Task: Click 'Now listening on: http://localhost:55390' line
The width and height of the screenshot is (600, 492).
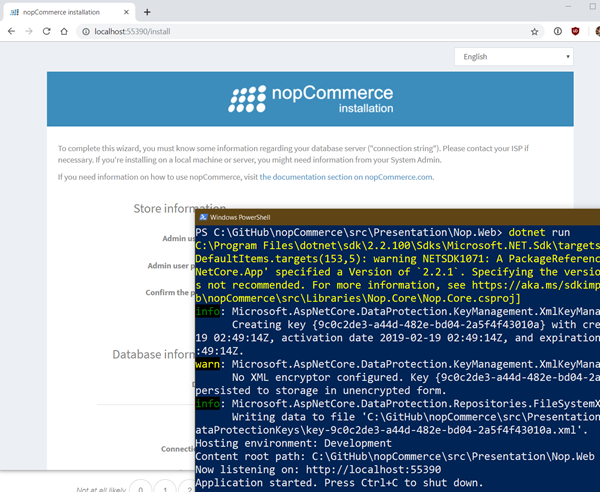Action: (x=318, y=469)
